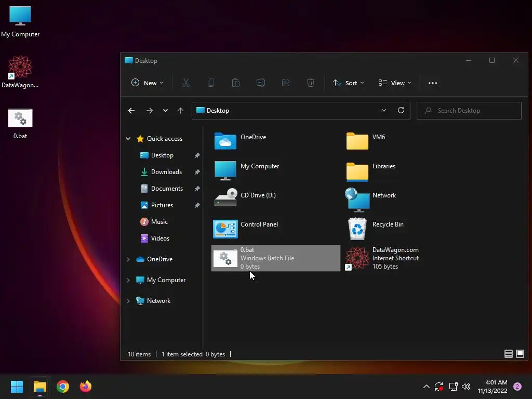Screen dimensions: 532x399
Task: Click the Share icon in toolbar
Action: coord(286,83)
